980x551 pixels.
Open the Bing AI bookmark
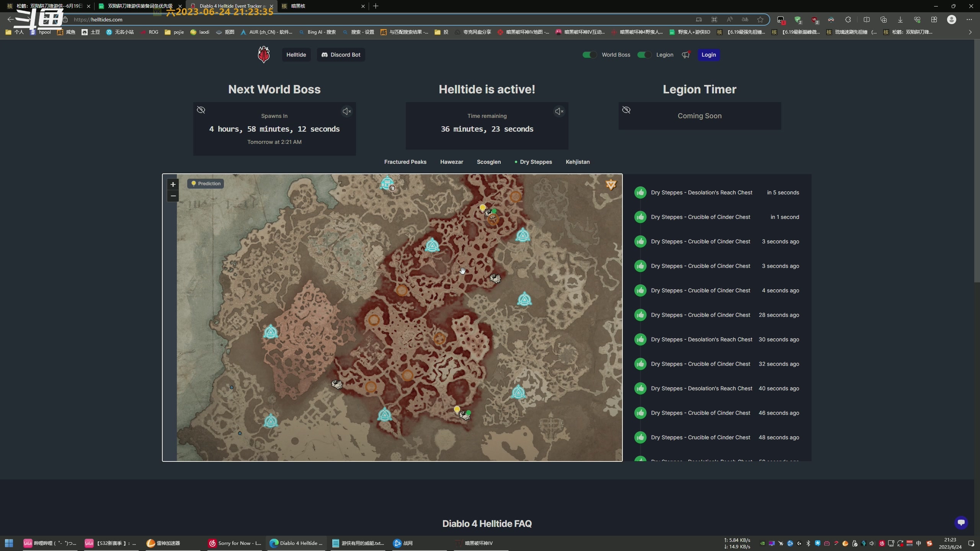click(318, 32)
